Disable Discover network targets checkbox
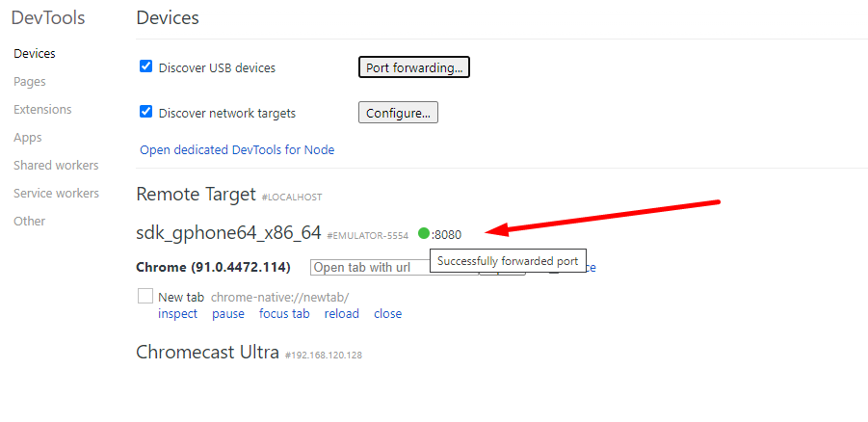Screen dimensions: 868x422 146,112
